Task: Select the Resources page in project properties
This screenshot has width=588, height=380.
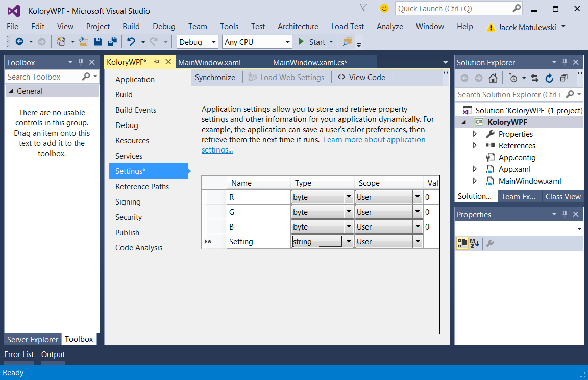Action: click(x=132, y=141)
